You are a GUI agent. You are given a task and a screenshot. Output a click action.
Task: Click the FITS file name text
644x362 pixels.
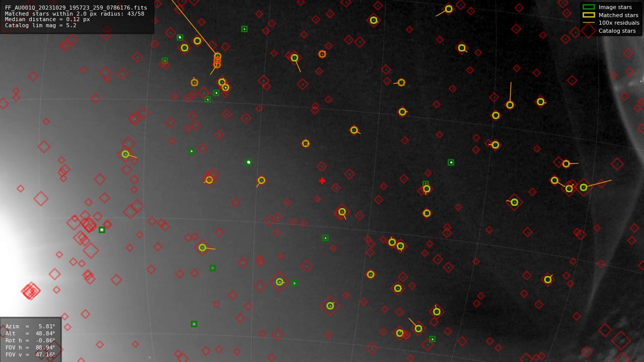tap(76, 8)
